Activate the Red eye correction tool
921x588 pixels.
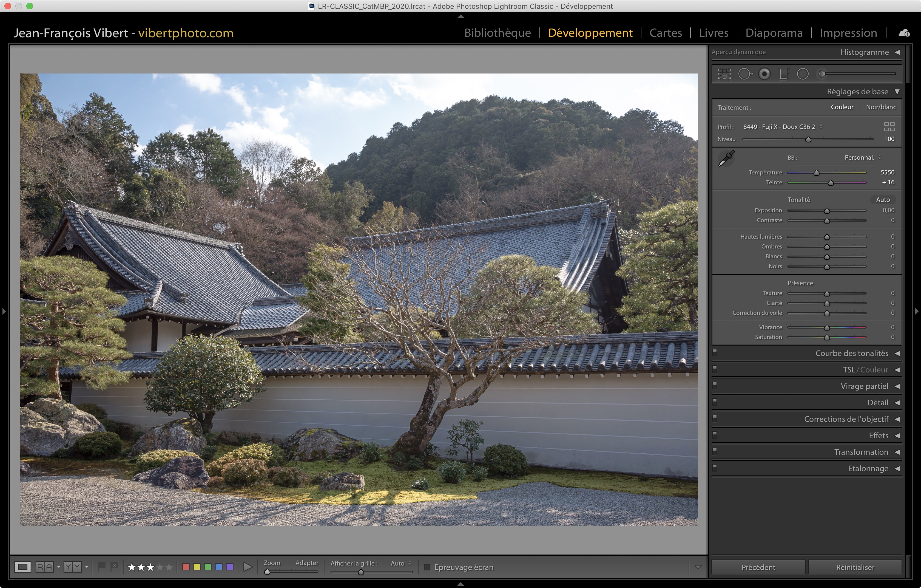pos(764,74)
